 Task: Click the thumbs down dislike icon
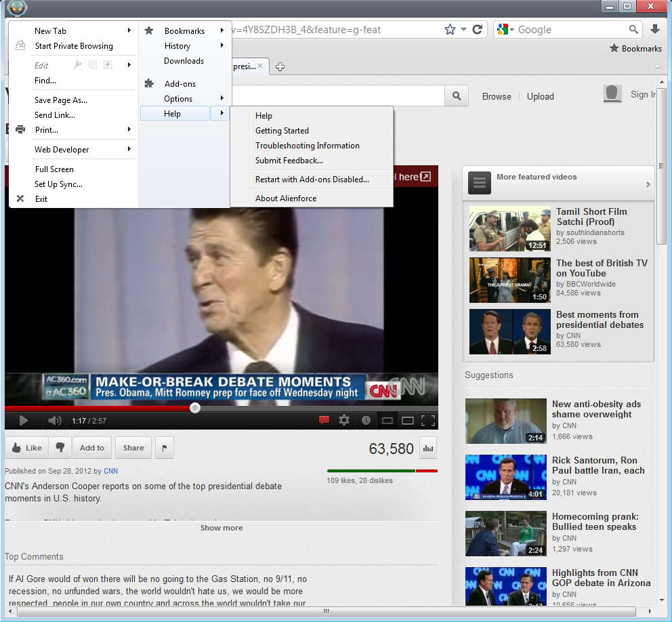coord(61,447)
